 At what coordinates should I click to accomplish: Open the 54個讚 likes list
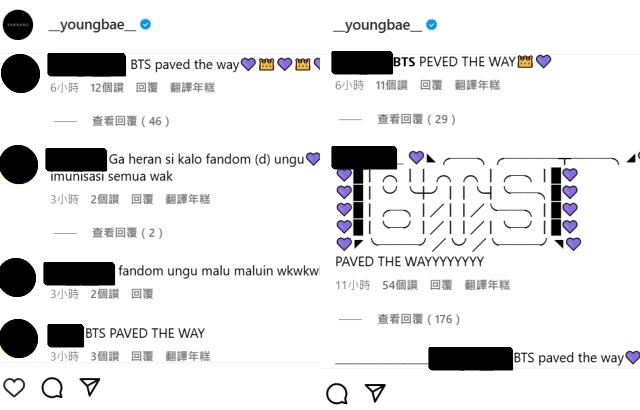400,285
